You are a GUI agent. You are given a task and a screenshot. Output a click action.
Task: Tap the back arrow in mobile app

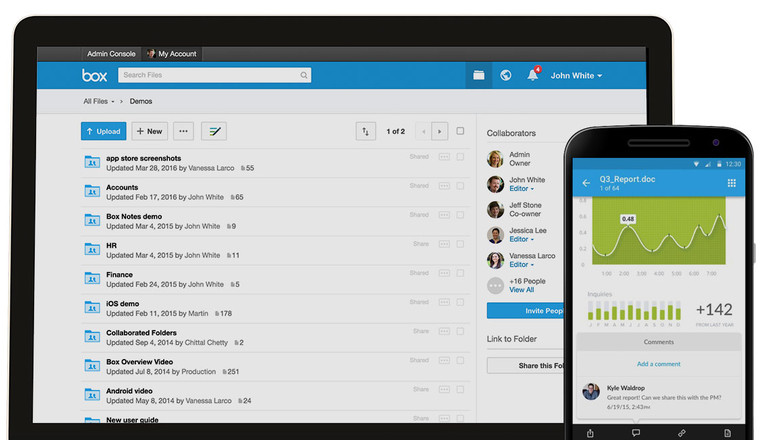[x=587, y=183]
